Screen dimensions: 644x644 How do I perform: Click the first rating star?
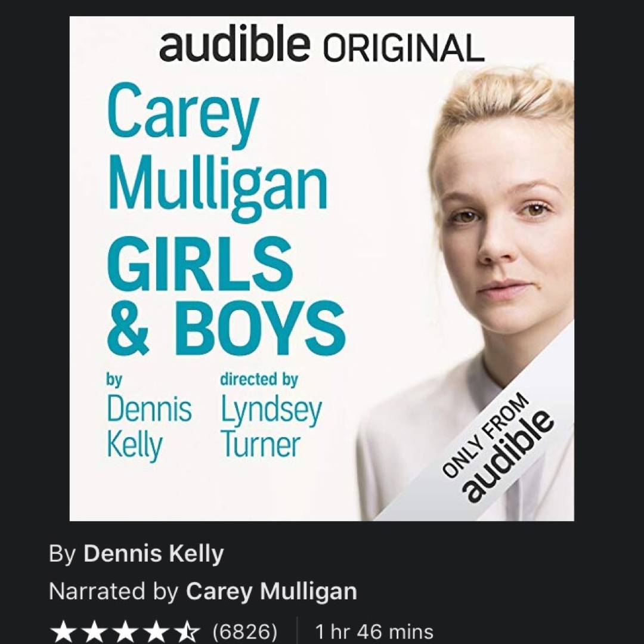(63, 631)
